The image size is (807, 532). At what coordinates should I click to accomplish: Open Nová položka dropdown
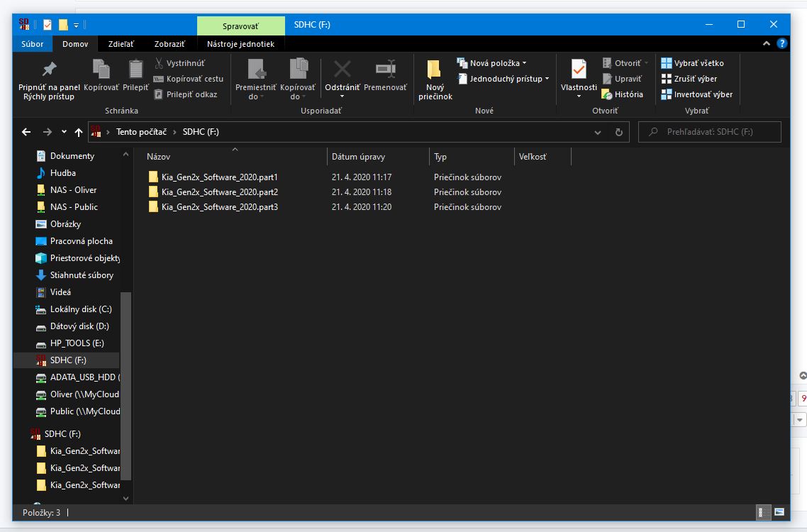coord(491,63)
